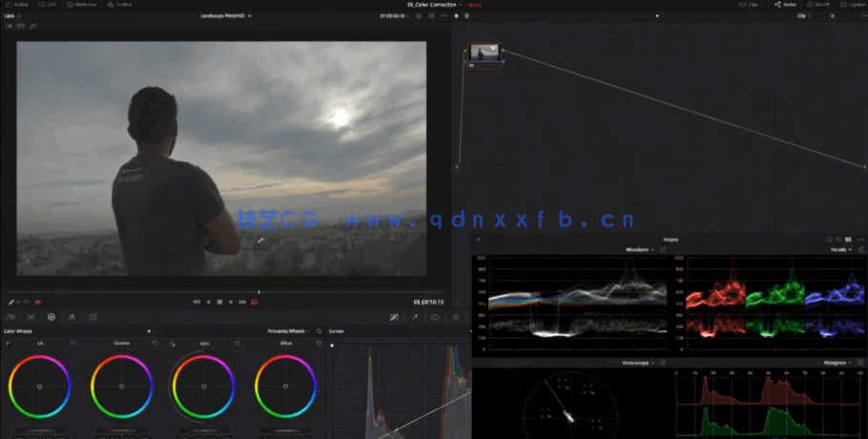
Task: Adjust the node graph zoom slider
Action: pos(832,16)
